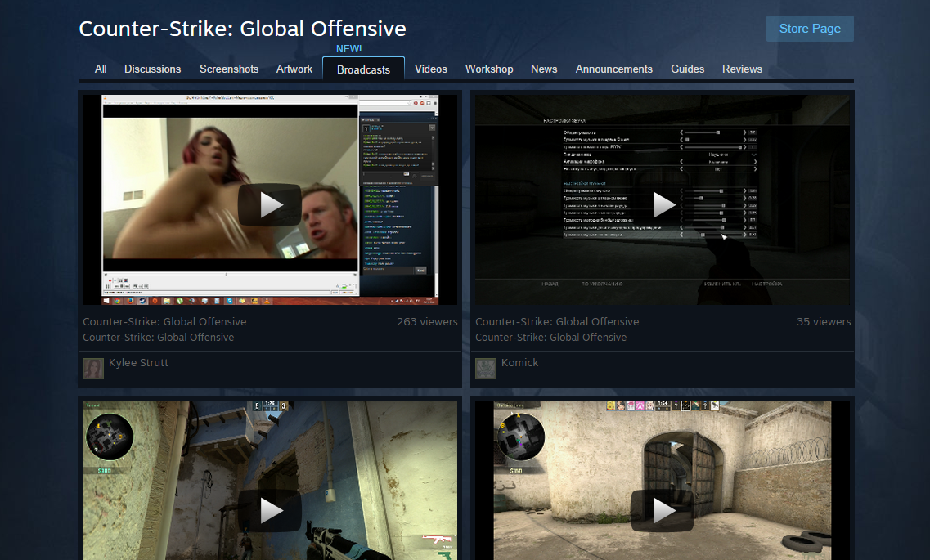Click the Store Page button
Screen dimensions: 930x560
[x=810, y=29]
